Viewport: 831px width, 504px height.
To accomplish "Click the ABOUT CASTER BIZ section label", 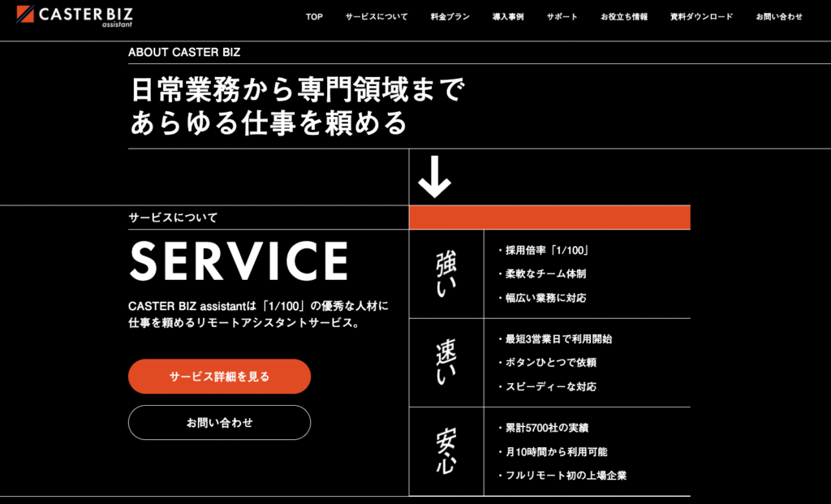I will (184, 53).
